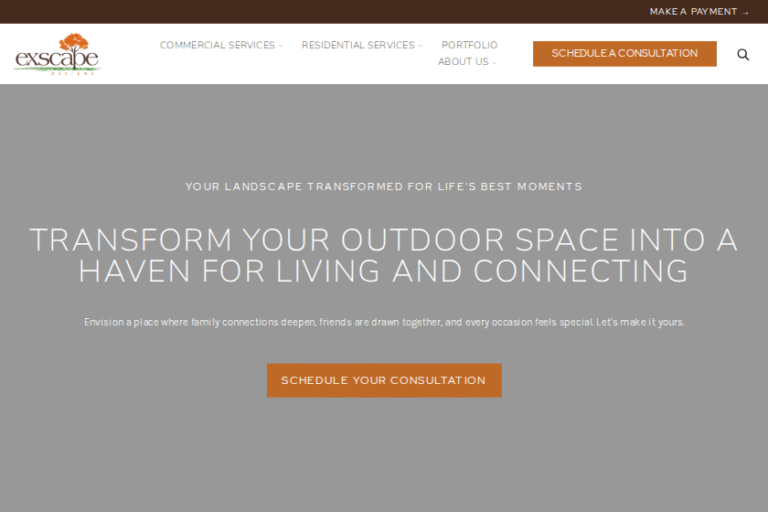Open the search magnifier icon

coord(743,54)
